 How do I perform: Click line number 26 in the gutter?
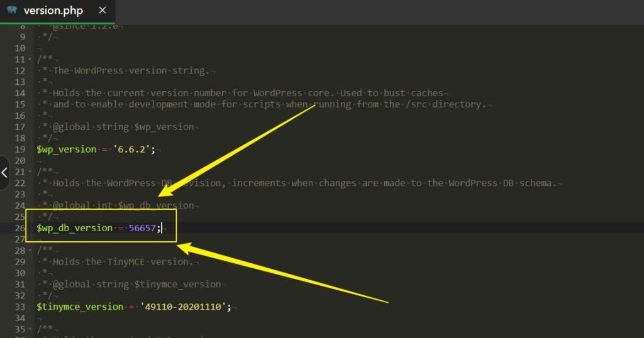pos(19,228)
